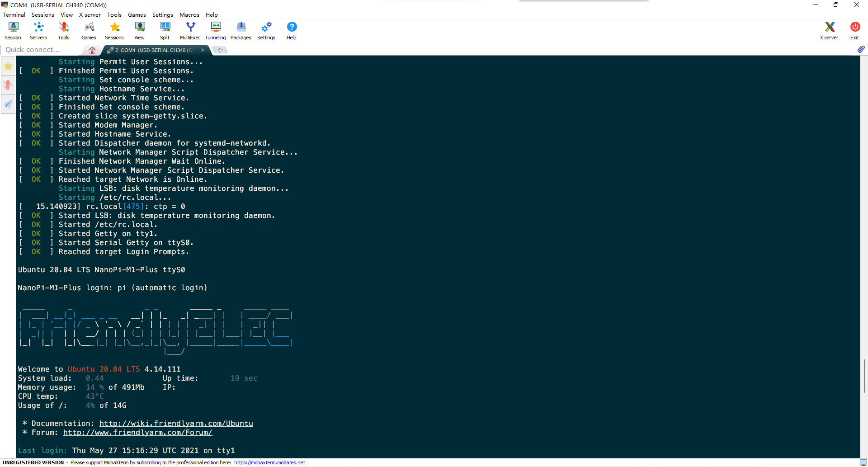Open the Settings menu
The height and width of the screenshot is (467, 868).
(x=163, y=14)
